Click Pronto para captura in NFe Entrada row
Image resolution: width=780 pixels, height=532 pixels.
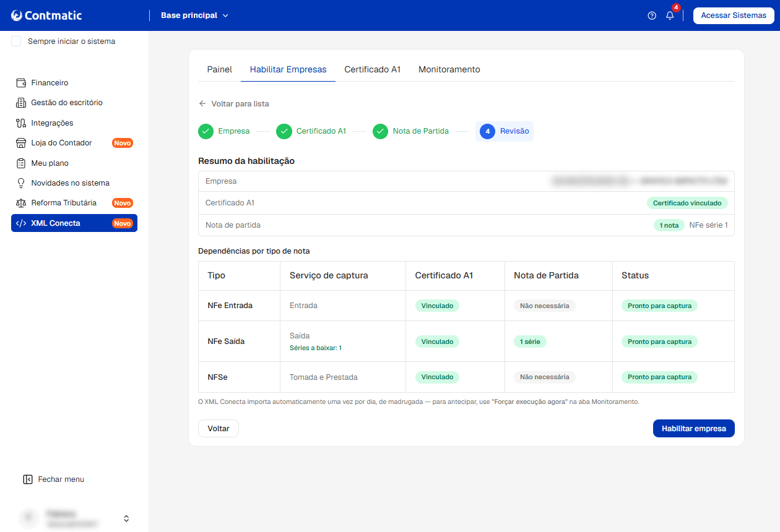click(659, 306)
